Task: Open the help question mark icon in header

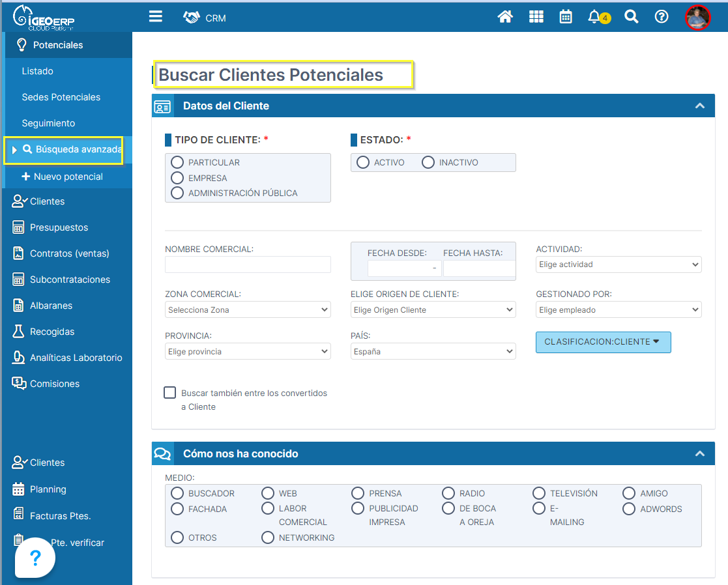Action: [662, 17]
